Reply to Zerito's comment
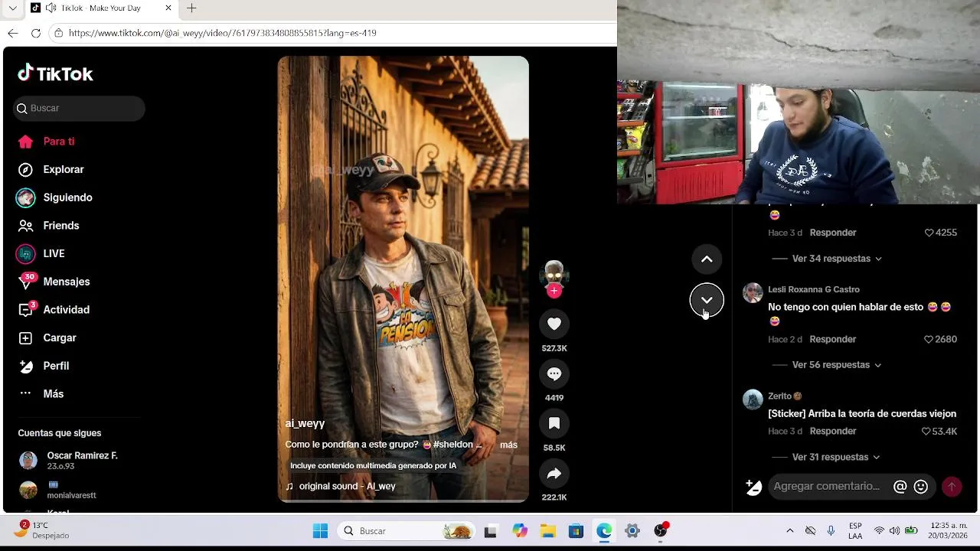 833,431
